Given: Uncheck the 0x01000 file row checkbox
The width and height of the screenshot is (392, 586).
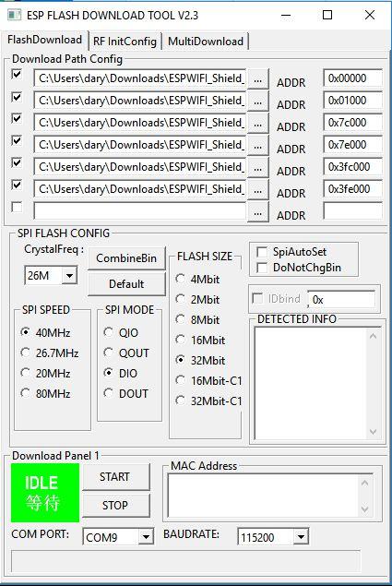Looking at the screenshot, I should 17,98.
